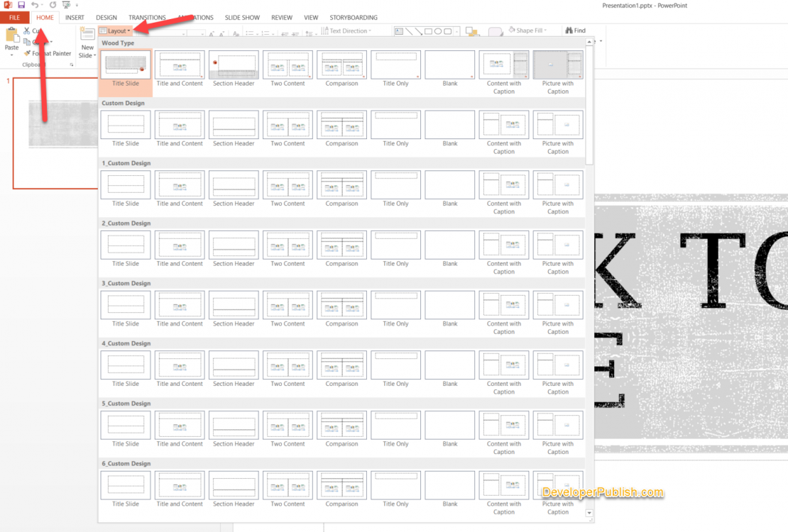The width and height of the screenshot is (788, 532).
Task: Select the Title Only layout under Wood Type
Action: 395,65
